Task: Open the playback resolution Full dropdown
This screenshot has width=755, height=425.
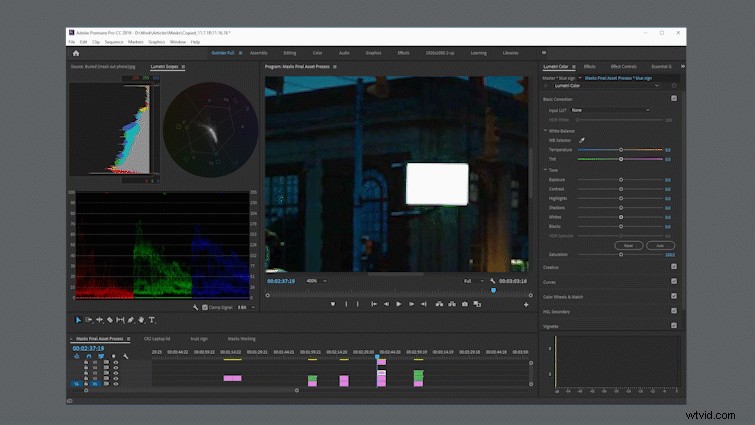Action: pyautogui.click(x=474, y=281)
